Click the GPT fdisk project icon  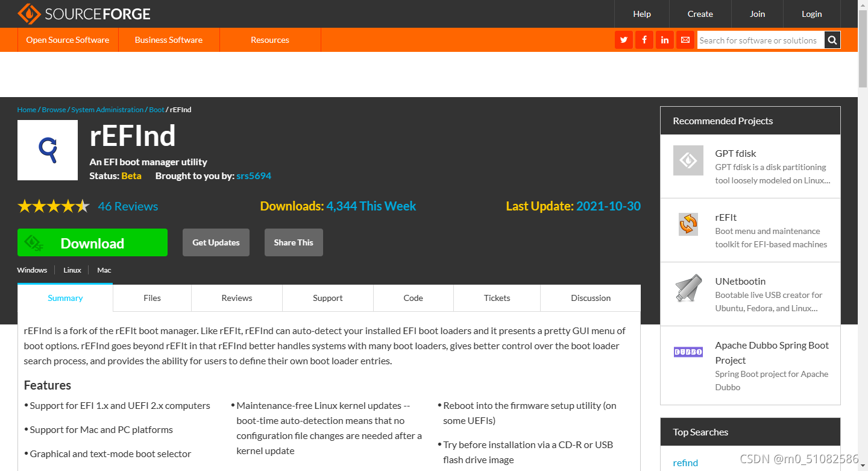(688, 160)
